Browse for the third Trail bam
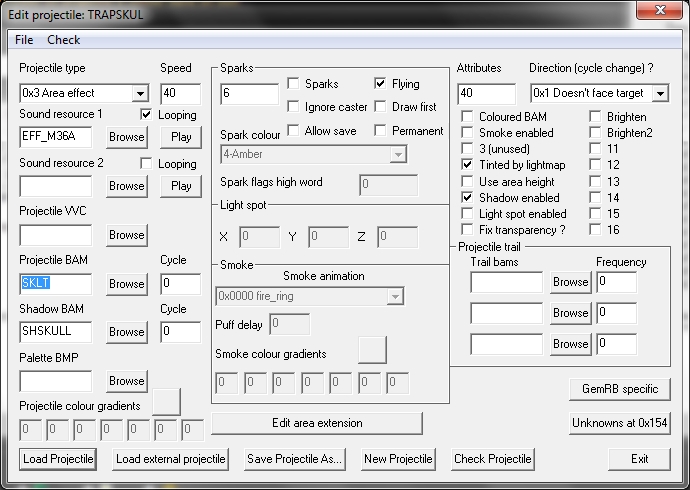 click(x=571, y=344)
